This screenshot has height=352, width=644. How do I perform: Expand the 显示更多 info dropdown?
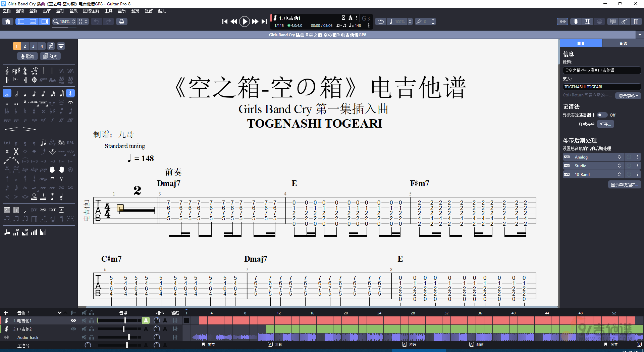click(x=628, y=96)
